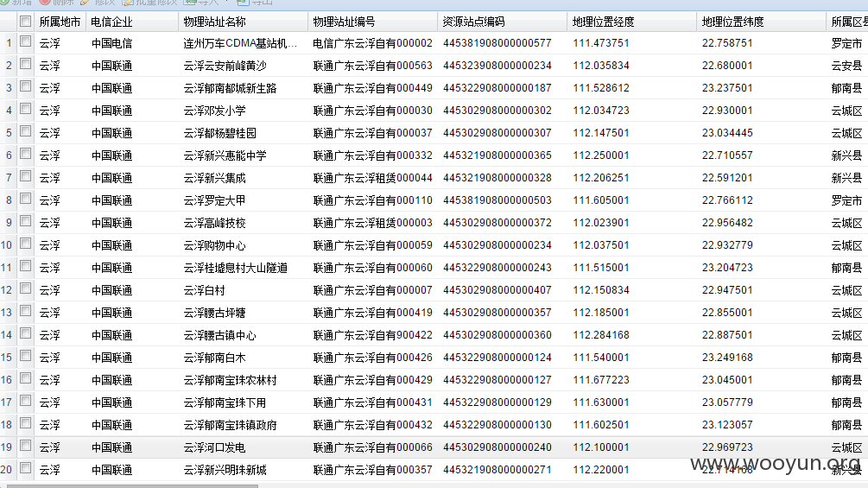Screen dimensions: 868x488
Task: Check the row 云浮邓发小学 checkbox
Action: (x=25, y=109)
